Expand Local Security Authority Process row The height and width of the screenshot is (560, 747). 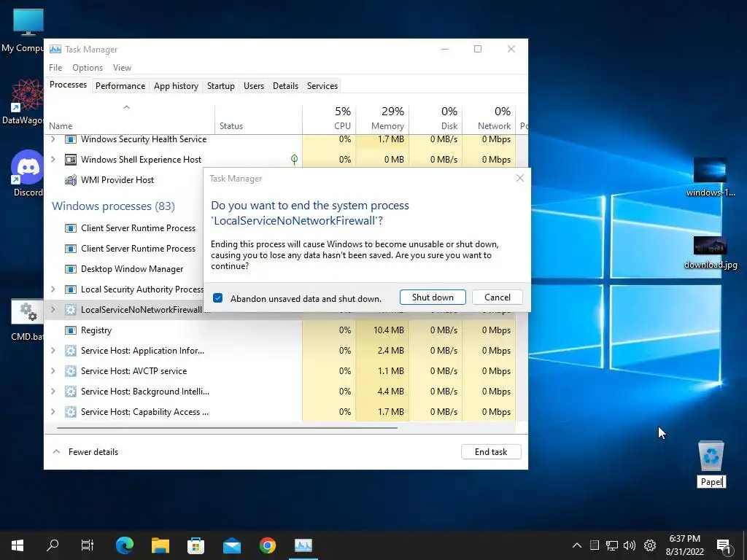coord(53,289)
